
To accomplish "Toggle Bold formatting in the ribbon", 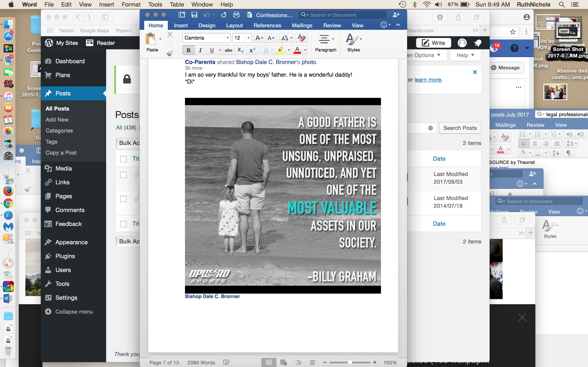I will tap(188, 50).
